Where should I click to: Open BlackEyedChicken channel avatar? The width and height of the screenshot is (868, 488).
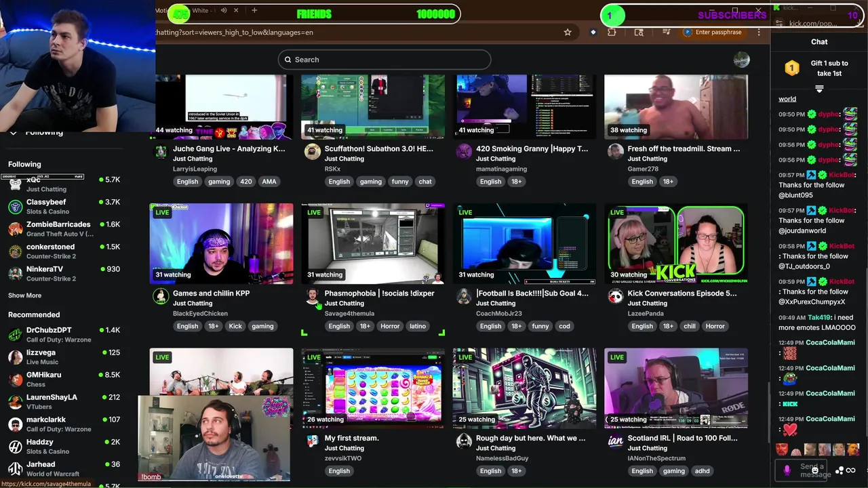(x=161, y=296)
